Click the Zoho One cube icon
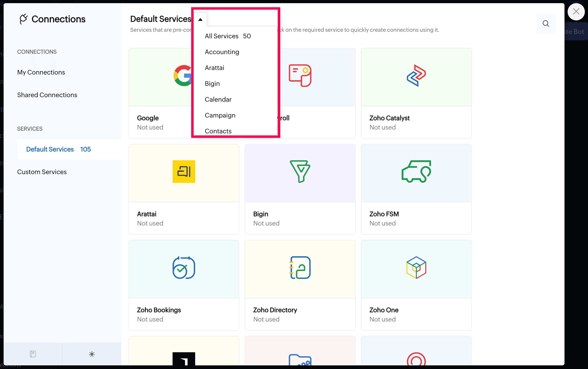588x369 pixels. click(416, 268)
